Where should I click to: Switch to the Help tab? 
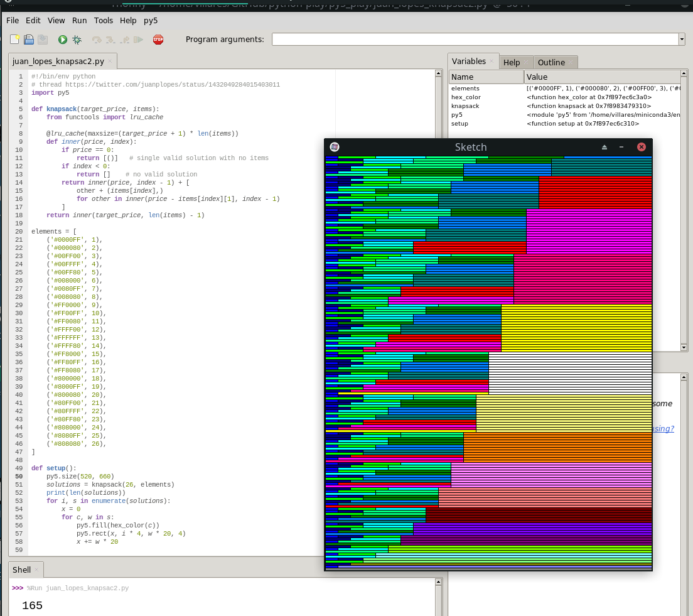(x=512, y=62)
